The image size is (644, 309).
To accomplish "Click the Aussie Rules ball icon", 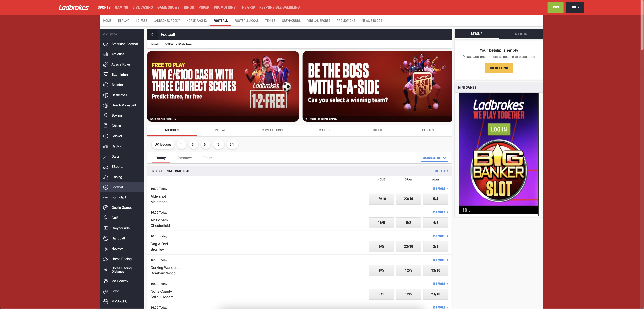I will [106, 64].
